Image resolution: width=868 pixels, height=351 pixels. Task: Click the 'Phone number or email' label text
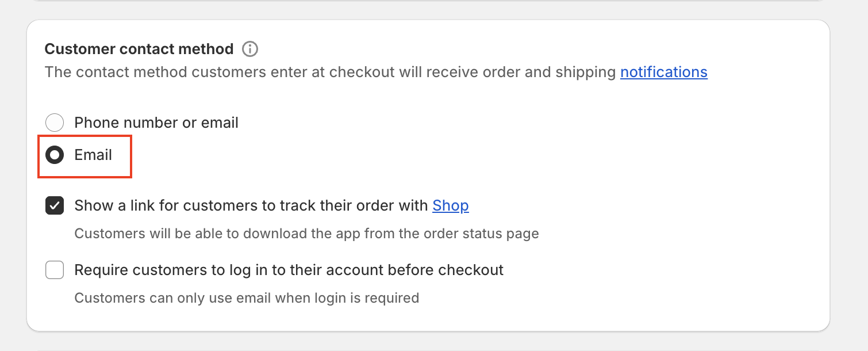(x=156, y=123)
